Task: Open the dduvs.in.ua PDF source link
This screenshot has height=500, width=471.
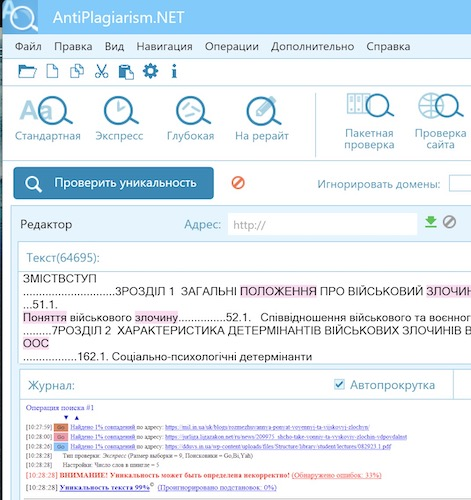Action: click(x=278, y=446)
